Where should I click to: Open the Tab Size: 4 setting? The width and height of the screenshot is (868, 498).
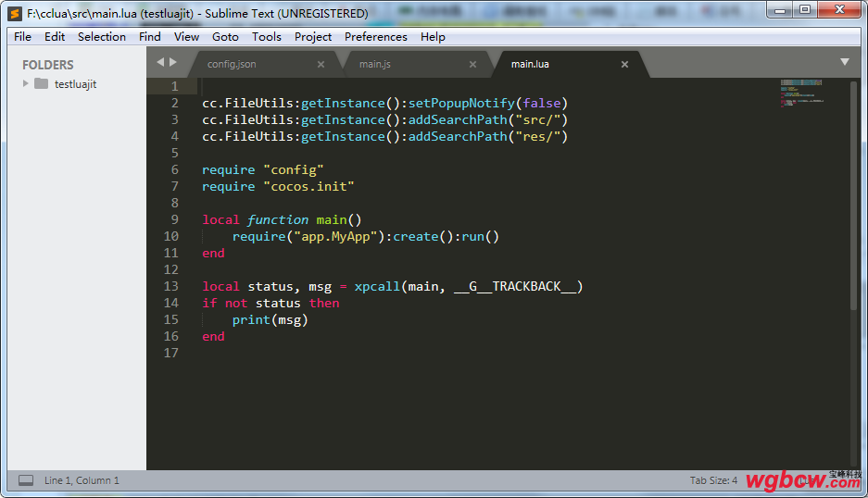point(713,480)
